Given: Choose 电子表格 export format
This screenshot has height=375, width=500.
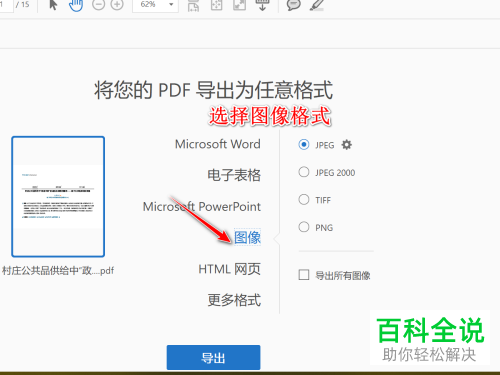Looking at the screenshot, I should (234, 175).
